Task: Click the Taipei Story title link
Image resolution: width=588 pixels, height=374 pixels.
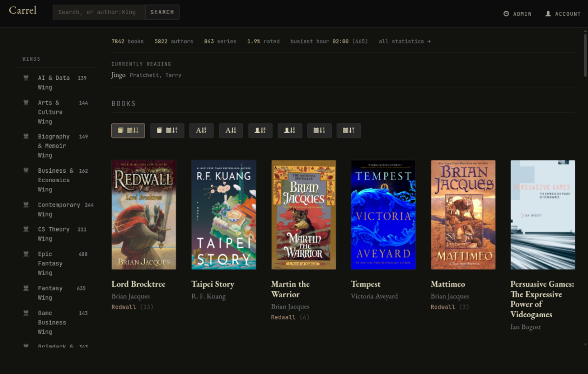Action: coord(213,284)
